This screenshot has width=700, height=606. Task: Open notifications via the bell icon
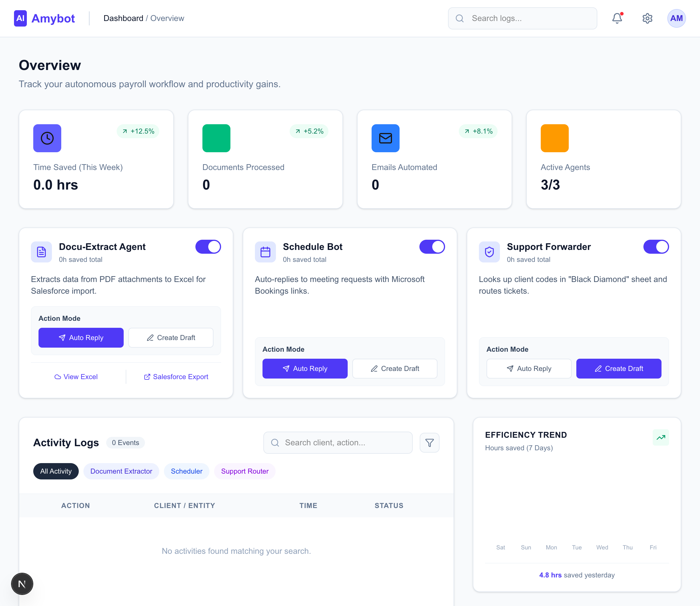617,18
